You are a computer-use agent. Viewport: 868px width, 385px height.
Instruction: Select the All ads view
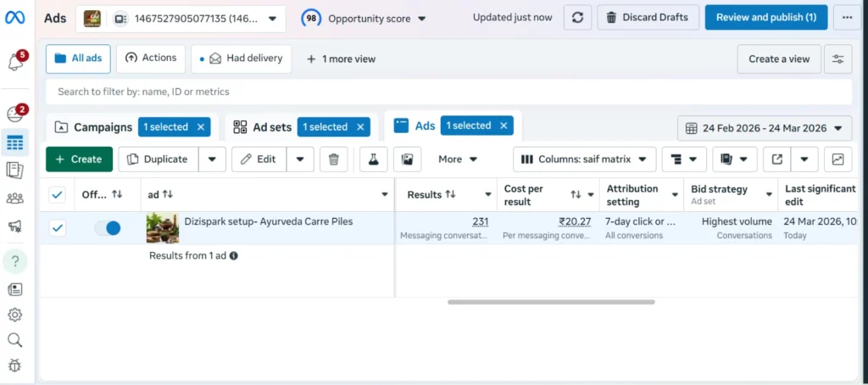(78, 59)
